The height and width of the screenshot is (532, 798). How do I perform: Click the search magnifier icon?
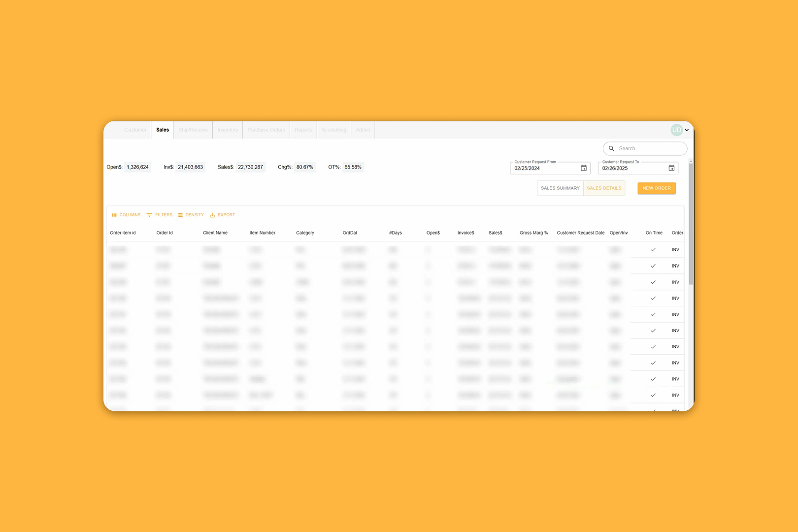[x=611, y=148]
